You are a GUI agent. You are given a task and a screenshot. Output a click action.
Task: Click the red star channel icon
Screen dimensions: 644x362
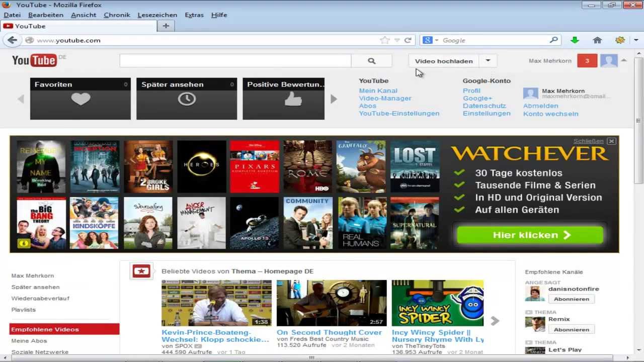coord(141,271)
